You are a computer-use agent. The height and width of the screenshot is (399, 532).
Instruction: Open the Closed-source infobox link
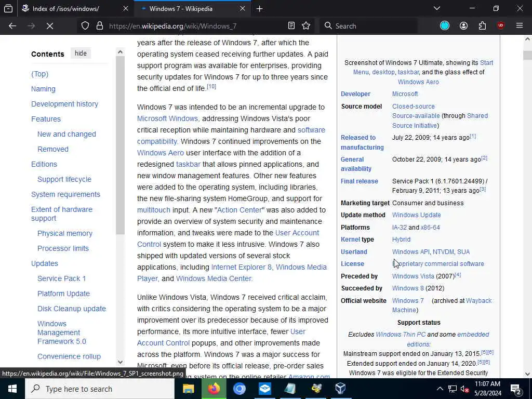[x=413, y=106]
